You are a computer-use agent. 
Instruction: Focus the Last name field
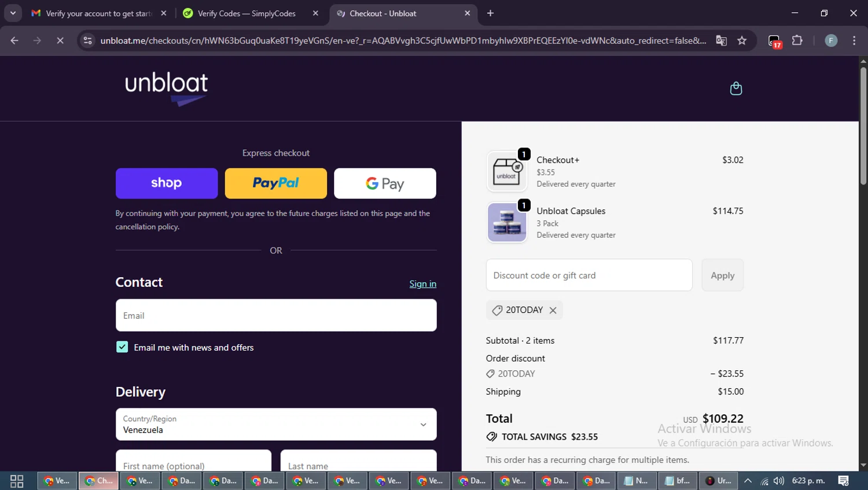(x=358, y=462)
